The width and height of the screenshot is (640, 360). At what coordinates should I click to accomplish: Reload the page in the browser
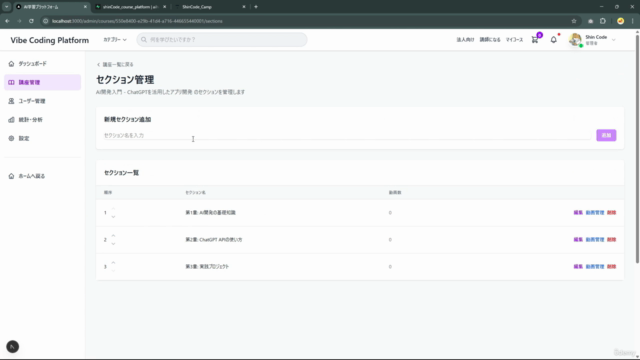pyautogui.click(x=31, y=21)
